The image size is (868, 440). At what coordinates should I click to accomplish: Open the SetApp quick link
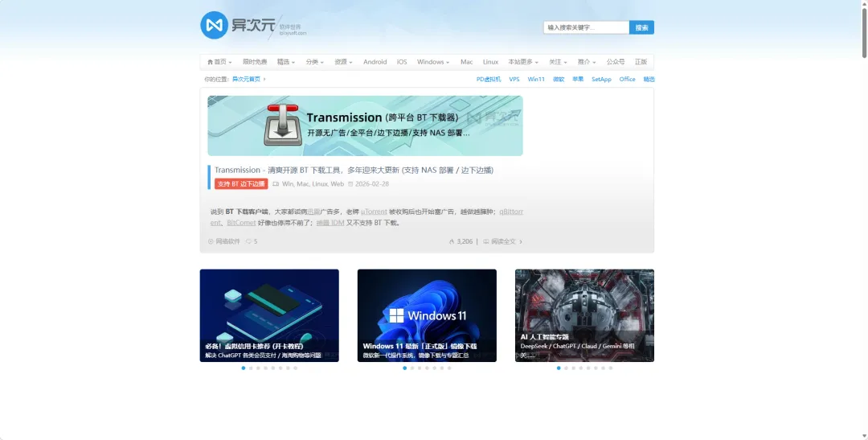(601, 80)
